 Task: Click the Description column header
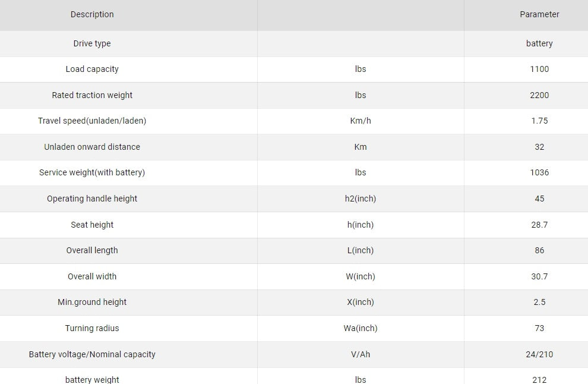(92, 14)
